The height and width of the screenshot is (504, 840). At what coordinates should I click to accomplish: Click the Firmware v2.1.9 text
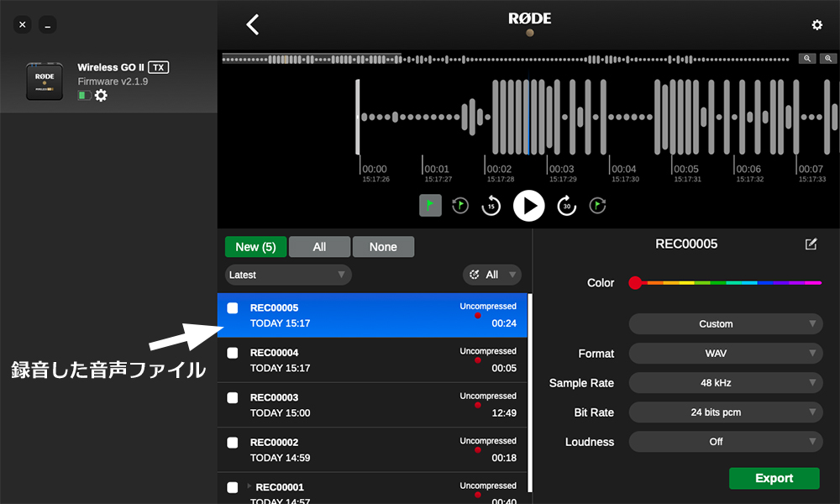click(x=113, y=81)
